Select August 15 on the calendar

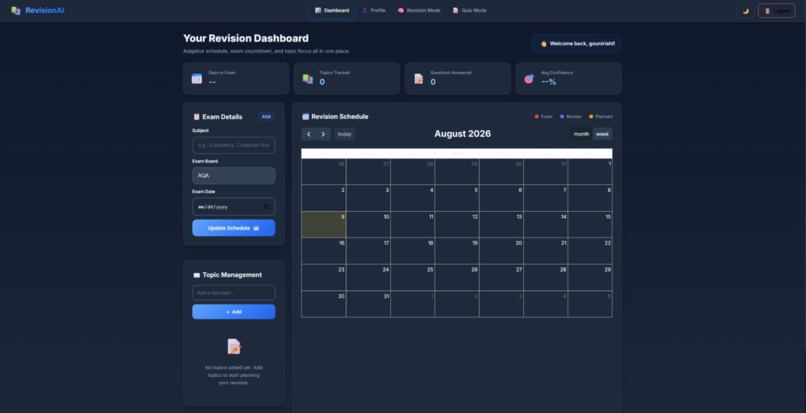click(x=590, y=224)
